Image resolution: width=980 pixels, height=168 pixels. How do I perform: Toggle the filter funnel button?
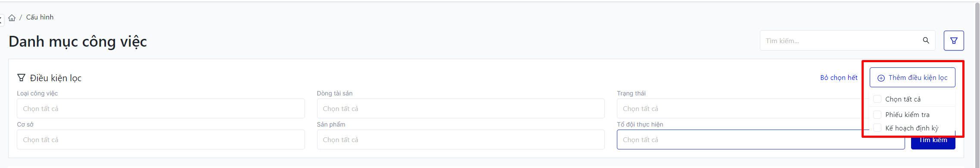coord(954,41)
